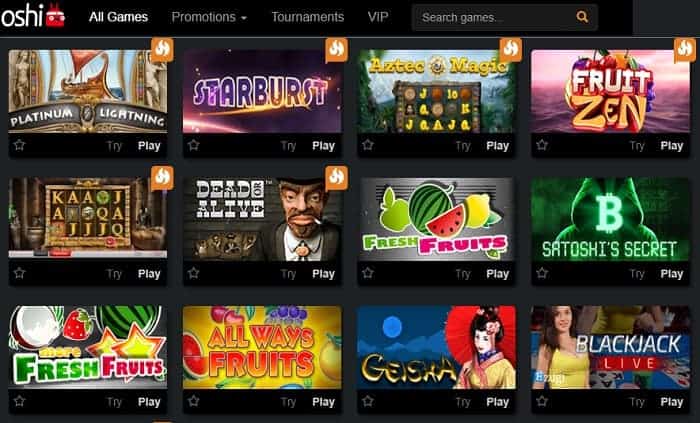
Task: Go to the VIP section
Action: [378, 17]
